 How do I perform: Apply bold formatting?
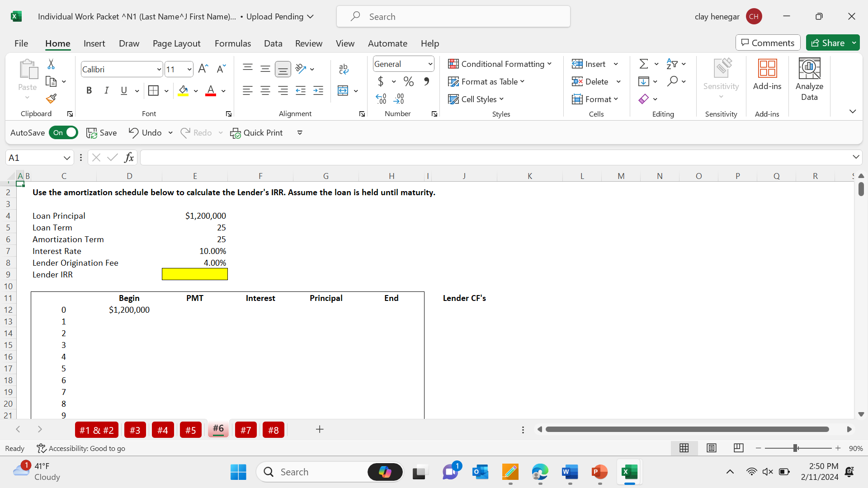[x=89, y=90]
